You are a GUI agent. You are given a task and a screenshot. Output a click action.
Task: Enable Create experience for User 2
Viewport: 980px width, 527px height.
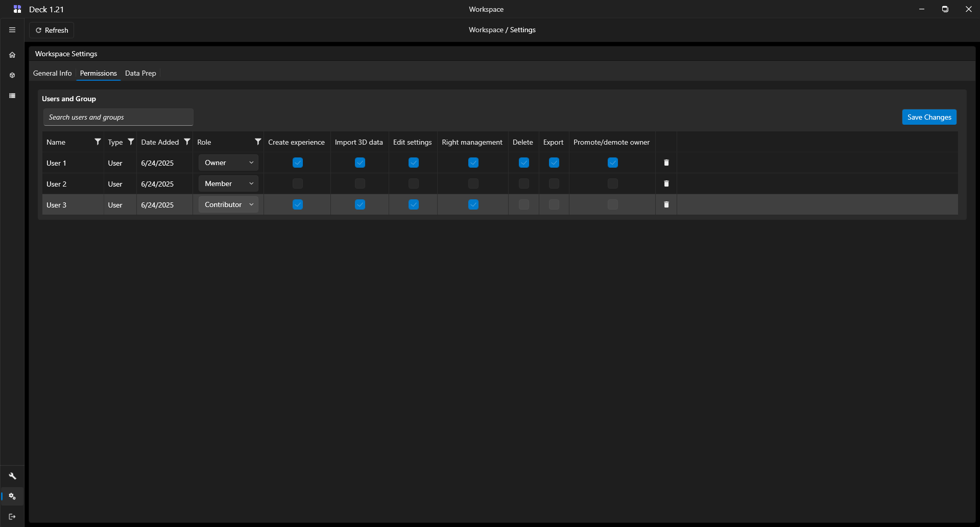298,184
